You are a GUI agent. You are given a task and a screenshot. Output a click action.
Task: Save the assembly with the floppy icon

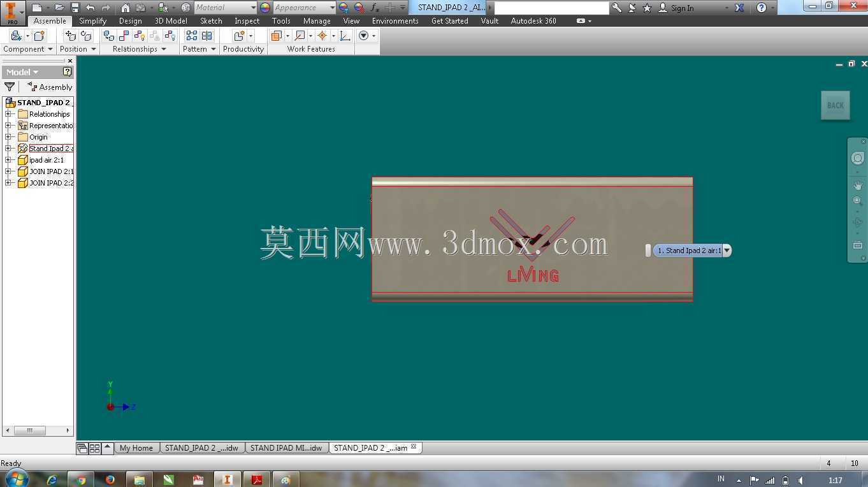[x=75, y=8]
